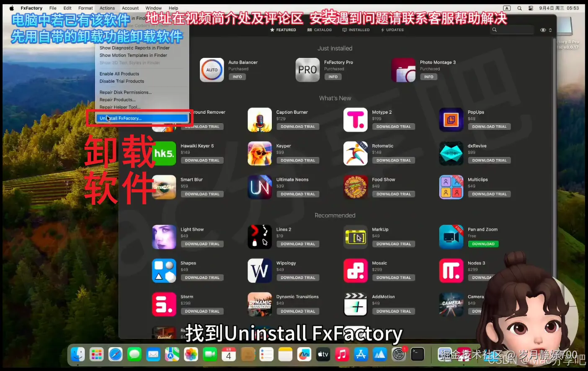Click the FxFactory Pro PRO icon

point(307,70)
